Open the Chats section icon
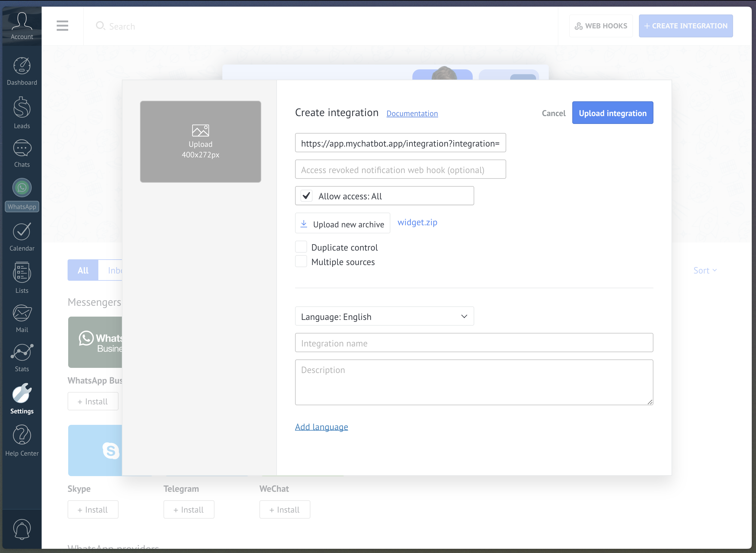The image size is (756, 553). (22, 148)
